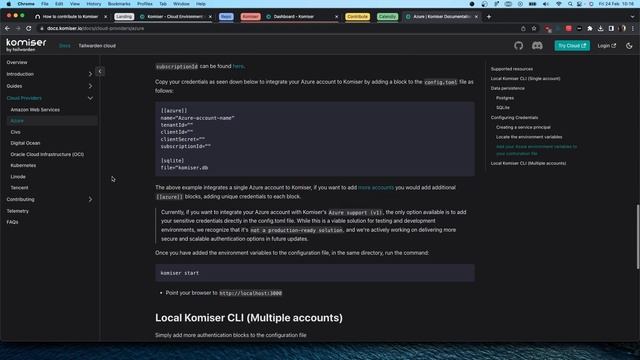Screen dimensions: 640x360
Task: Close the Azure Komiser Documentation tab
Action: click(476, 17)
